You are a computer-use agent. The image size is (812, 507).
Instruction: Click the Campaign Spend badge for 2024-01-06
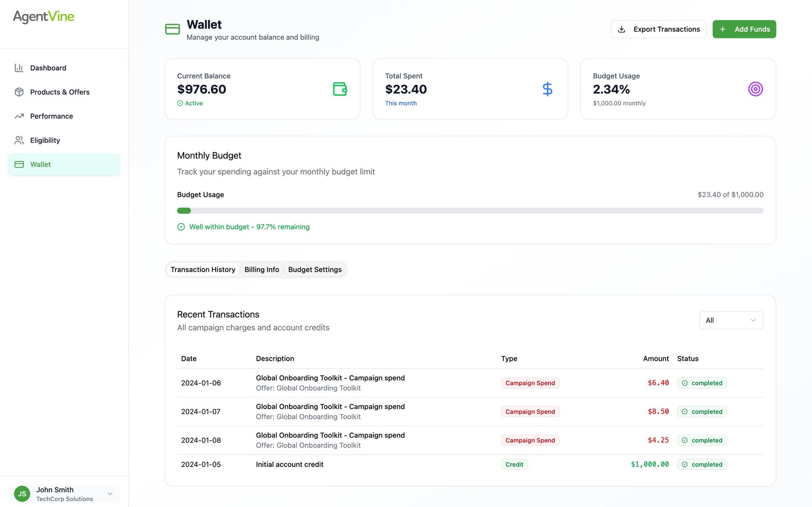point(530,383)
